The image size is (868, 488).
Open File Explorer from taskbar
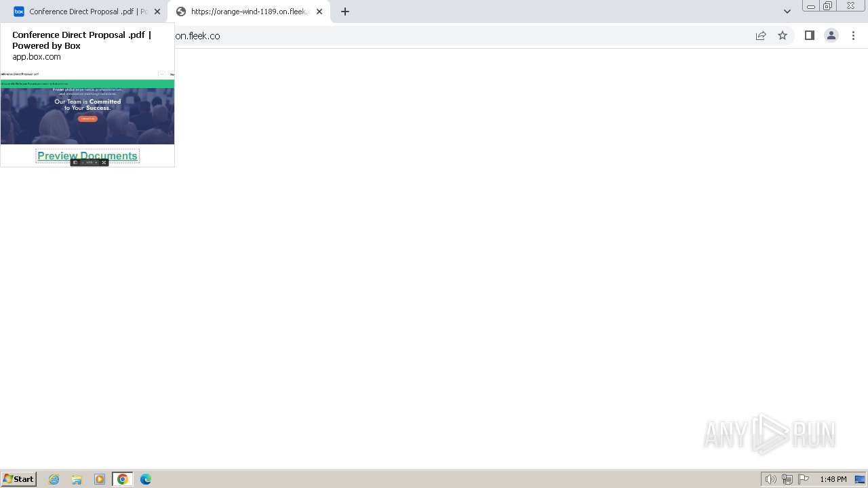(x=77, y=479)
